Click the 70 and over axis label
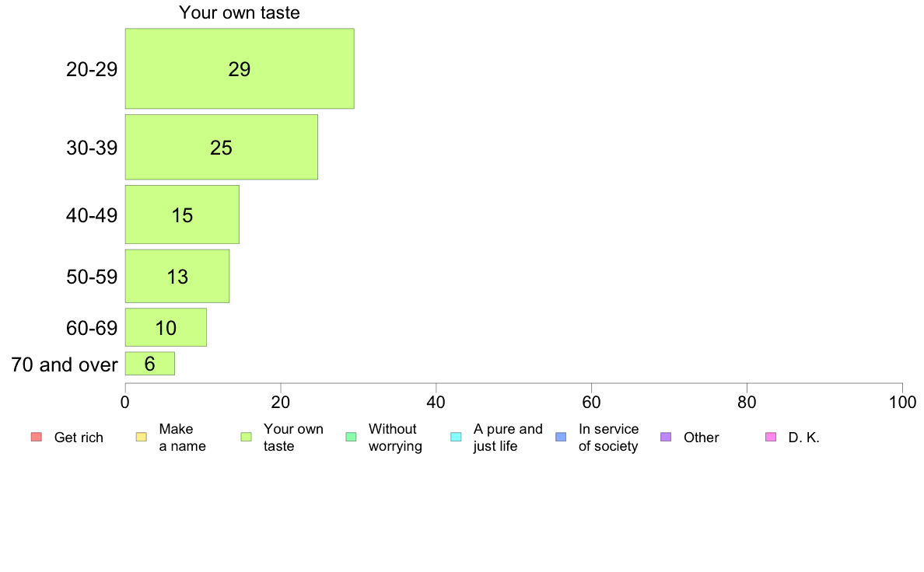This screenshot has width=924, height=572. pos(65,364)
